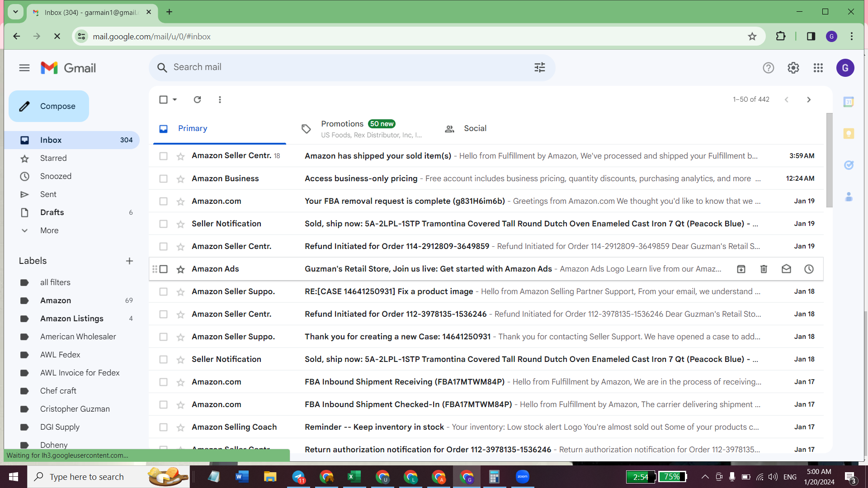The height and width of the screenshot is (488, 868).
Task: Stop loading the page
Action: (x=57, y=36)
